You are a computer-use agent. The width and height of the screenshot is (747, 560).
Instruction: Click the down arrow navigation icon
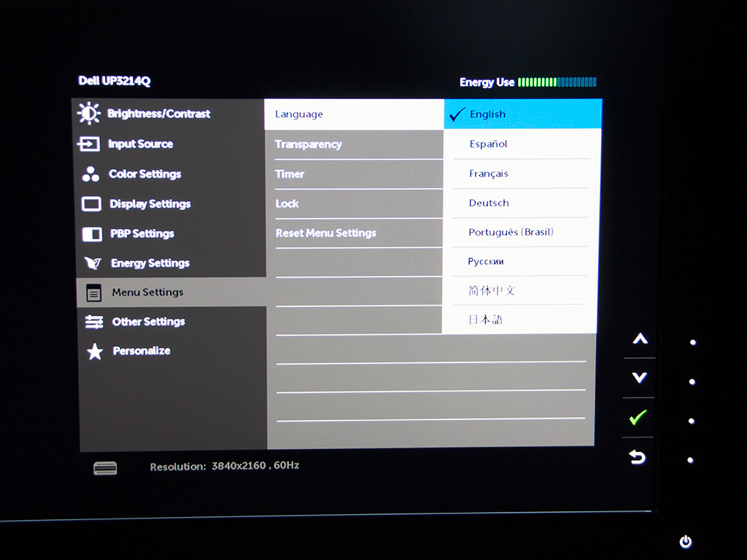pos(639,377)
